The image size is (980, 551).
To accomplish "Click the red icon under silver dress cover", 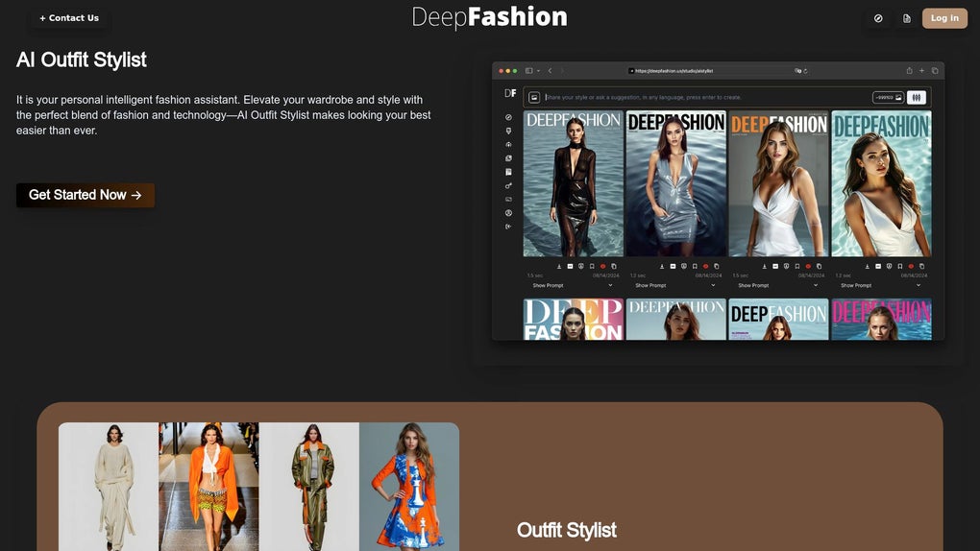I will click(x=705, y=266).
